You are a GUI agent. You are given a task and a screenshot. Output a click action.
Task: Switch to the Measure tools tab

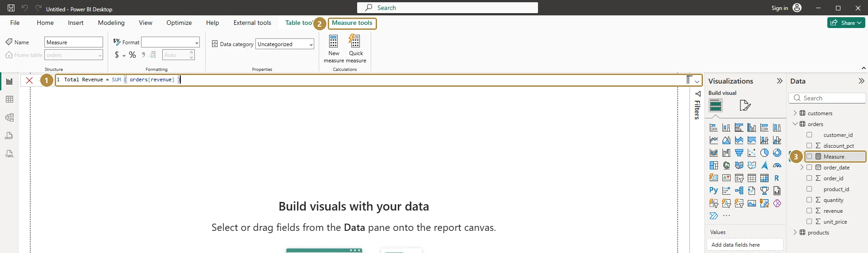pyautogui.click(x=352, y=23)
